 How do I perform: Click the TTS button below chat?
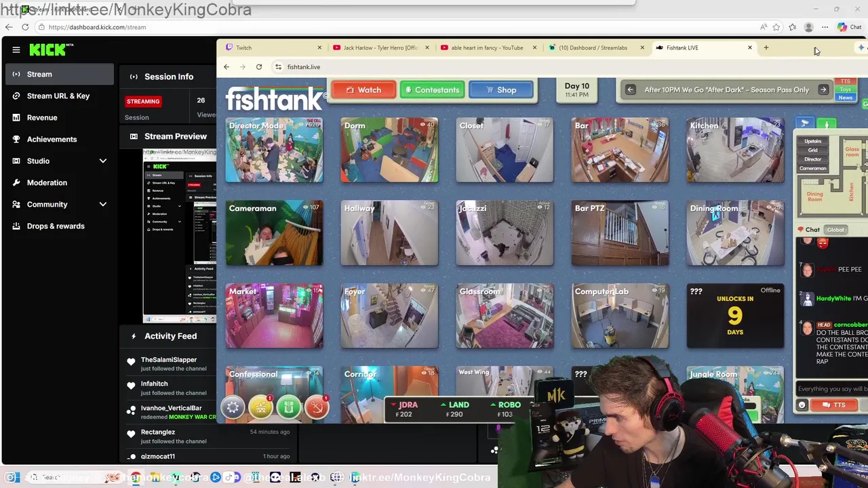point(833,405)
